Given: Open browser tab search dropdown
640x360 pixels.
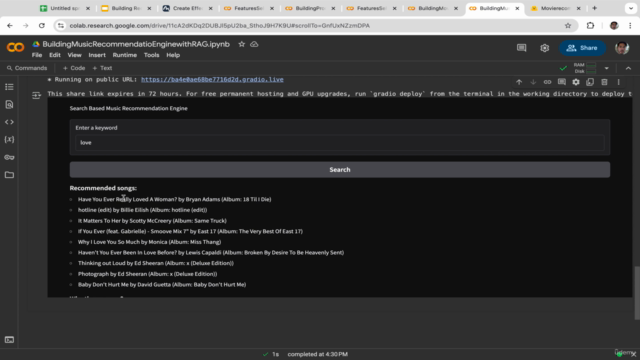Looking at the screenshot, I should pos(631,8).
